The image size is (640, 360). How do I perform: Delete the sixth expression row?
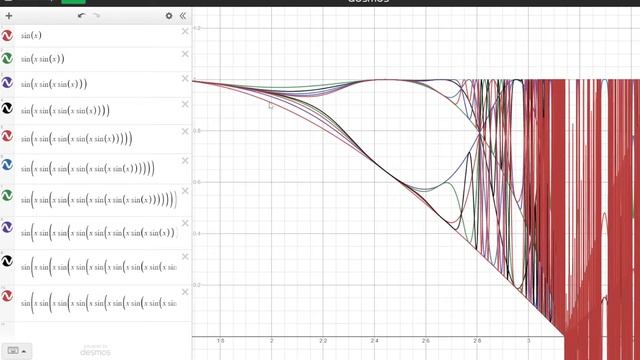click(x=185, y=161)
